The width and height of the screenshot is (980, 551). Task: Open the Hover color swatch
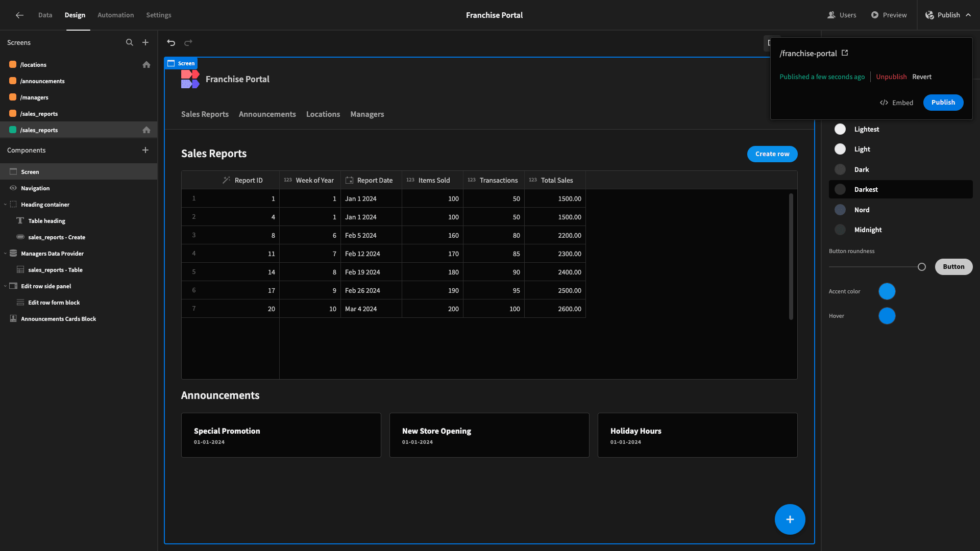point(887,316)
